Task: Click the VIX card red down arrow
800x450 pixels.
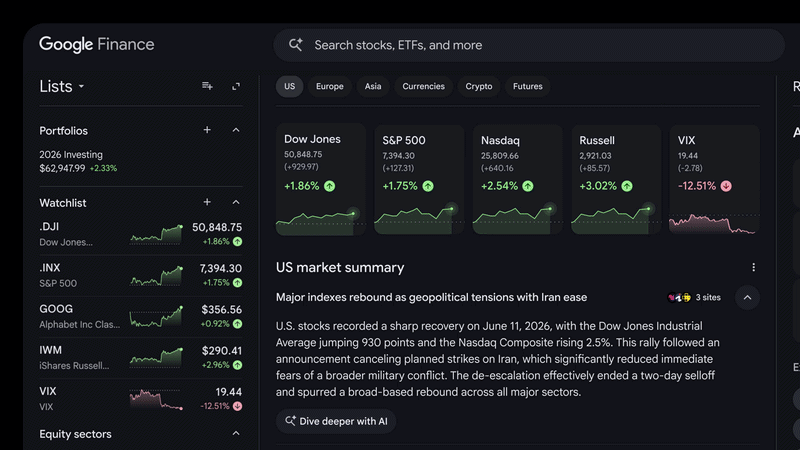Action: point(726,186)
